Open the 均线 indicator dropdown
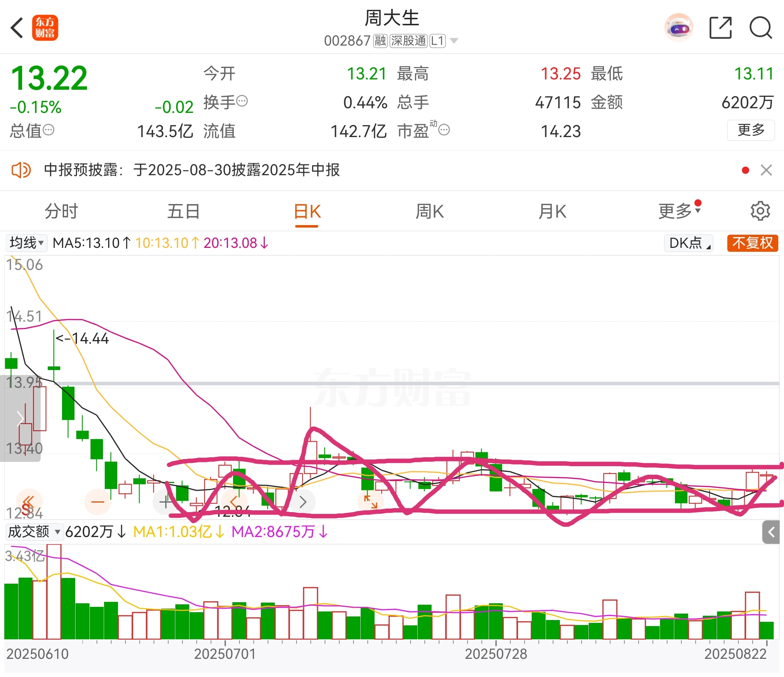The width and height of the screenshot is (784, 677). tap(26, 243)
